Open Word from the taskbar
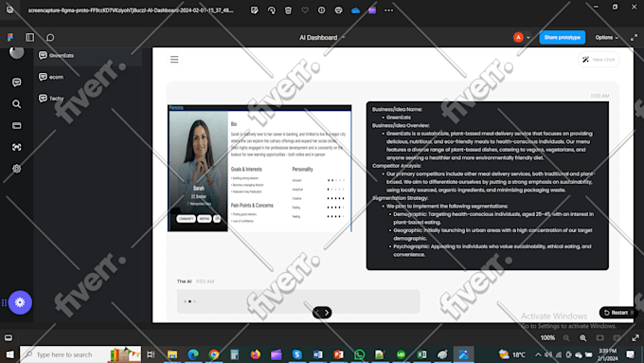644x363 pixels. tap(317, 354)
